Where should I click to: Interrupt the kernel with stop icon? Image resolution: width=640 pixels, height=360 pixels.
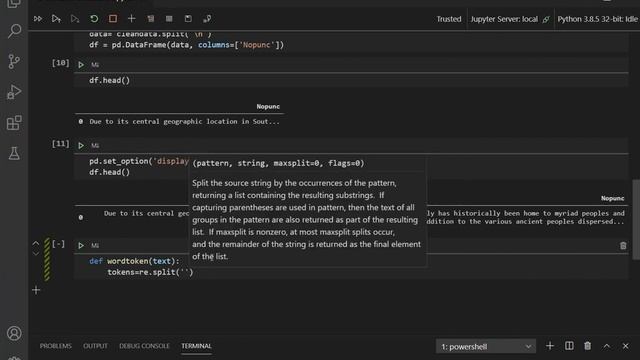(x=113, y=19)
